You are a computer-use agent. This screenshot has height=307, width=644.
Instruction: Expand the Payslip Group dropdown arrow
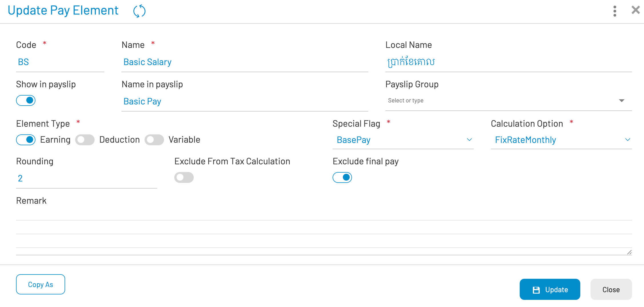click(621, 101)
